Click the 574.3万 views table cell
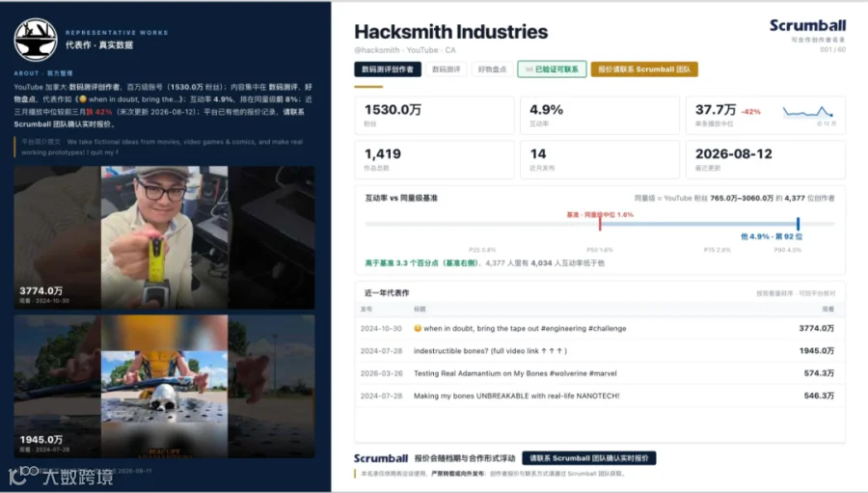Viewport: 868px width, 493px height. 819,373
